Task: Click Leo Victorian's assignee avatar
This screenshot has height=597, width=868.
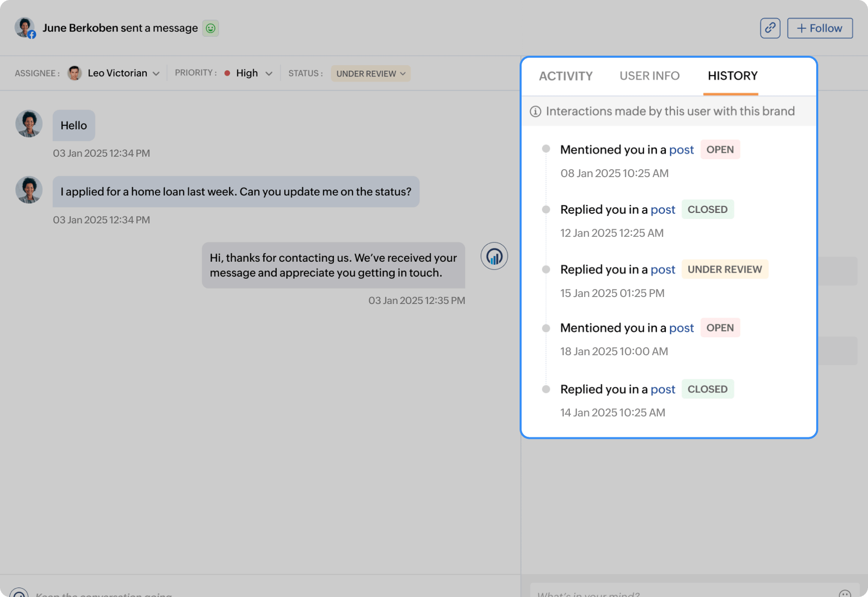Action: [75, 73]
